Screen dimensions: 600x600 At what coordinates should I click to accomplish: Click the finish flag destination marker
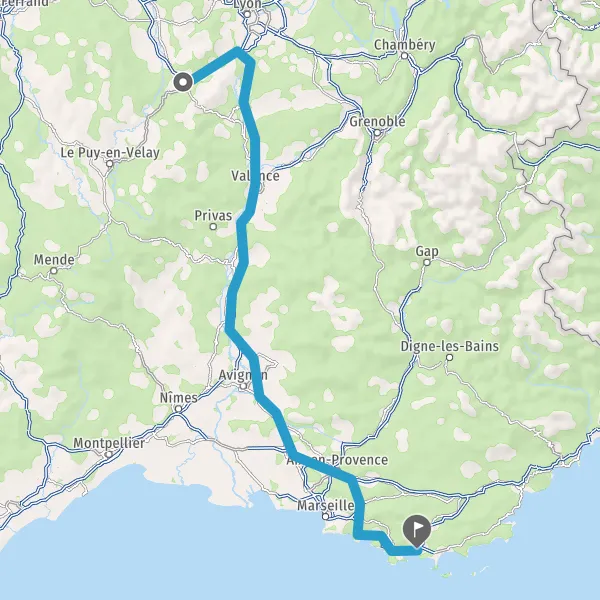[x=417, y=530]
